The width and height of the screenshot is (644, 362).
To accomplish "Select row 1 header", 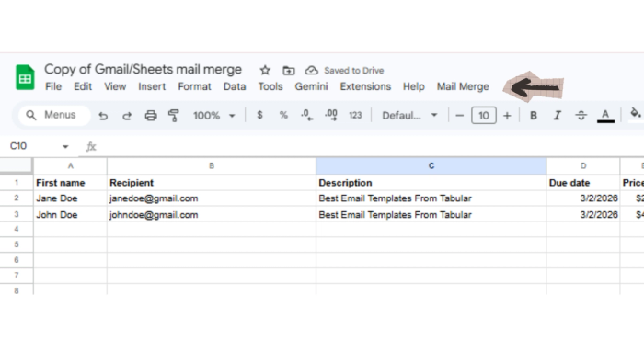I will point(17,183).
